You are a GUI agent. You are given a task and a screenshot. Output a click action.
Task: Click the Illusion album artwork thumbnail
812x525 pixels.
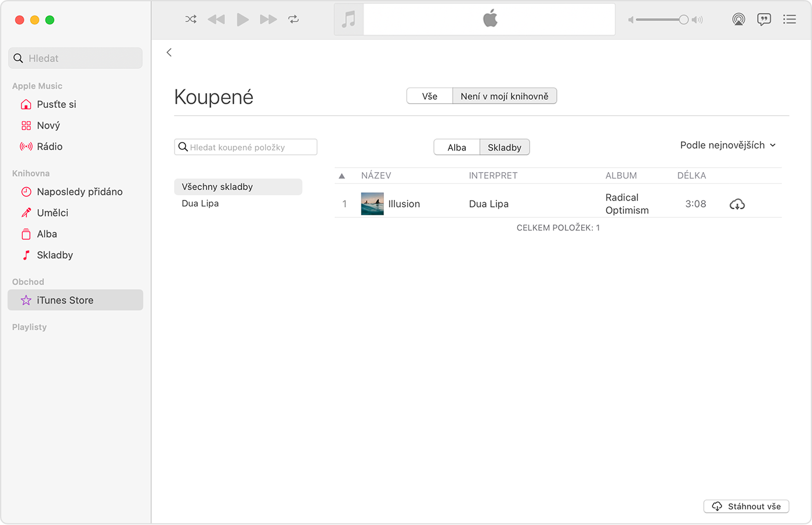click(372, 204)
